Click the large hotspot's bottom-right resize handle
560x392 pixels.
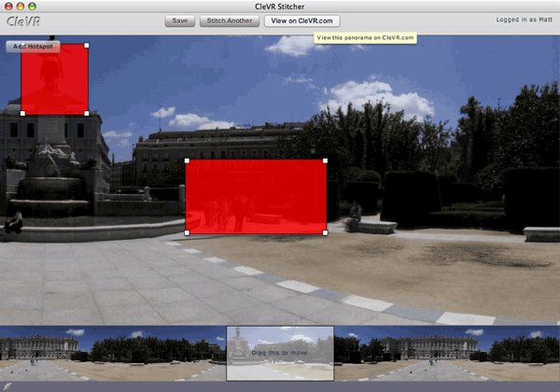pos(326,232)
